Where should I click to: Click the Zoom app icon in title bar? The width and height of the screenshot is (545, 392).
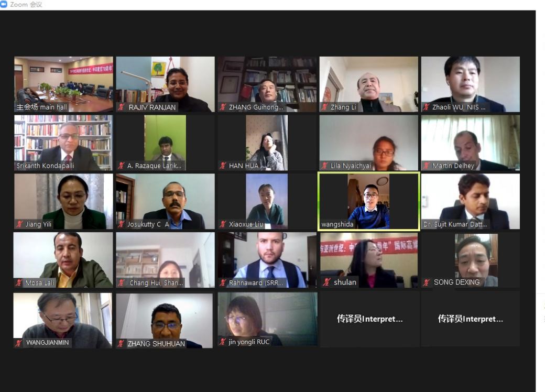(x=4, y=4)
